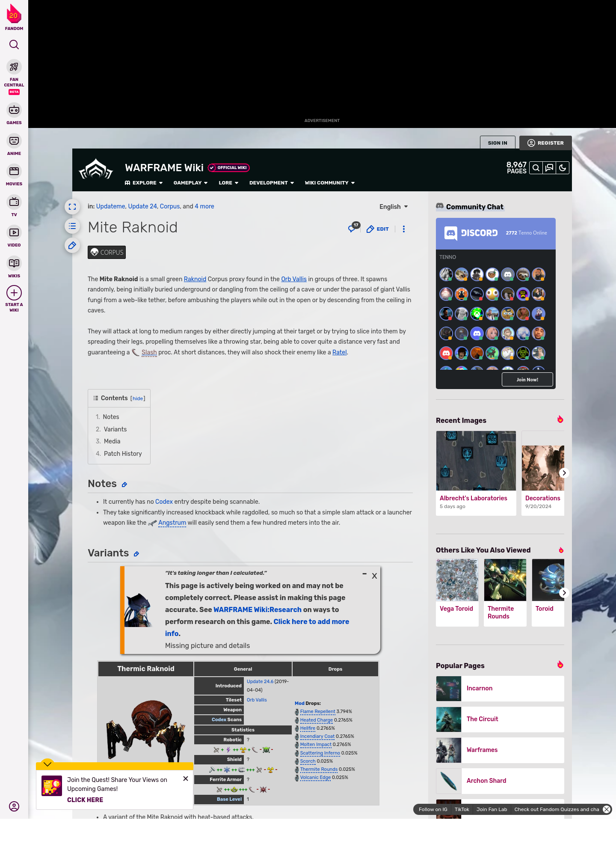The width and height of the screenshot is (616, 856).
Task: Open the three-dot more actions menu
Action: click(x=404, y=229)
